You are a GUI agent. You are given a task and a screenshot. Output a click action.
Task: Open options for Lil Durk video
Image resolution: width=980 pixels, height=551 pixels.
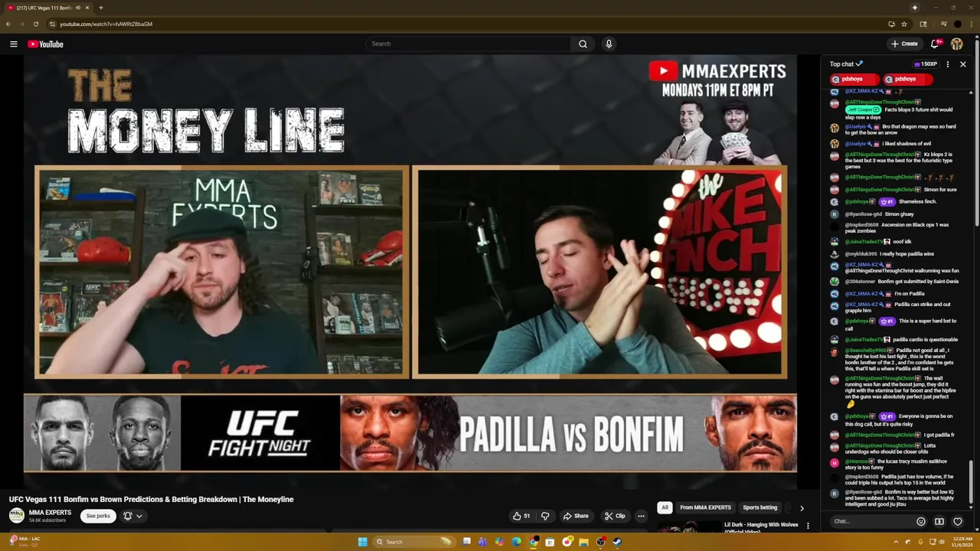click(x=808, y=526)
